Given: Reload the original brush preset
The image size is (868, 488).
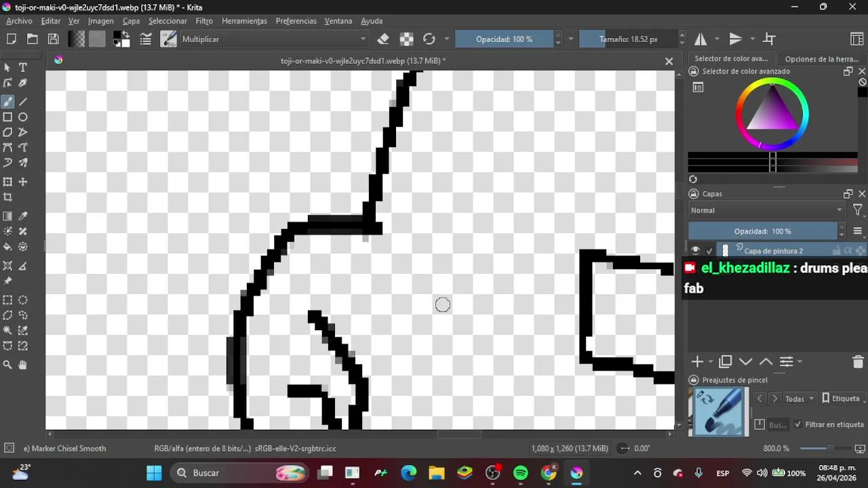Looking at the screenshot, I should pyautogui.click(x=429, y=39).
